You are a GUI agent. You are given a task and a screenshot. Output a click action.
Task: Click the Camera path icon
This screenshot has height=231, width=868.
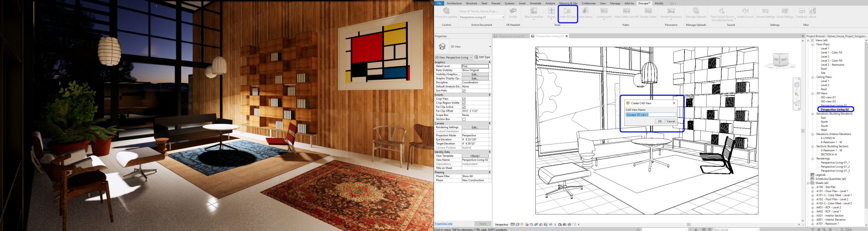604,11
